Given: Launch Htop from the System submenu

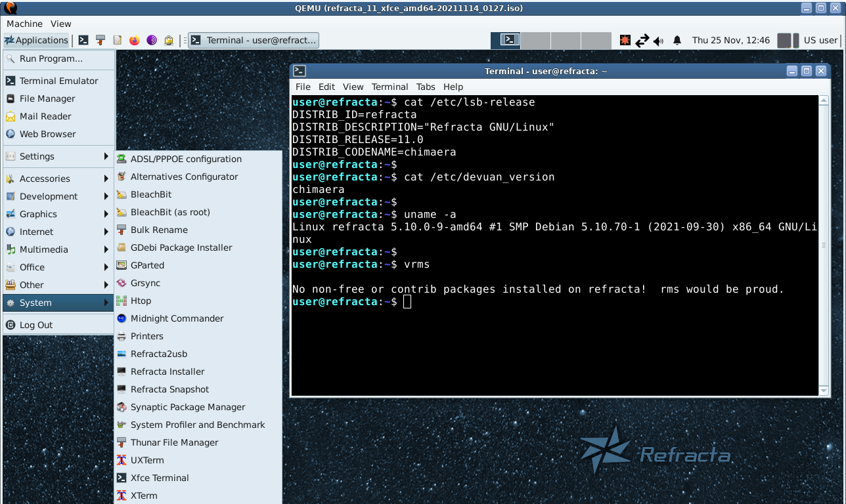Looking at the screenshot, I should [x=198, y=301].
